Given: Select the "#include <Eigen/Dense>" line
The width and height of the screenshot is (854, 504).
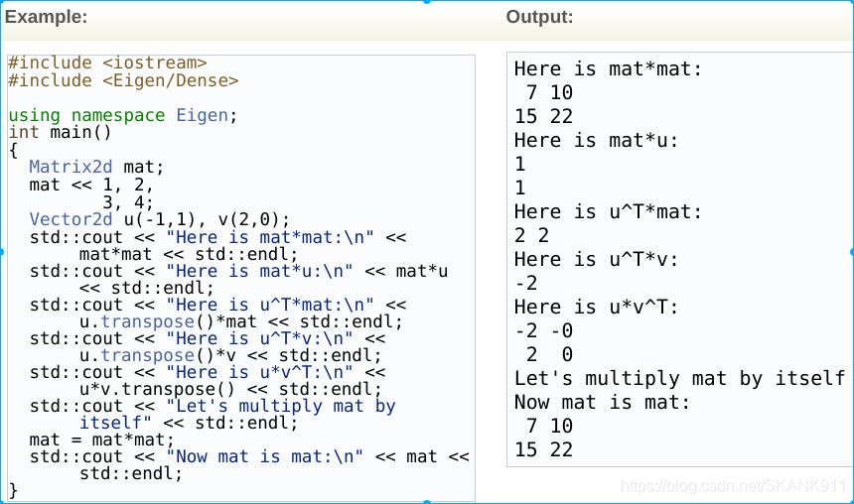Looking at the screenshot, I should (x=123, y=80).
